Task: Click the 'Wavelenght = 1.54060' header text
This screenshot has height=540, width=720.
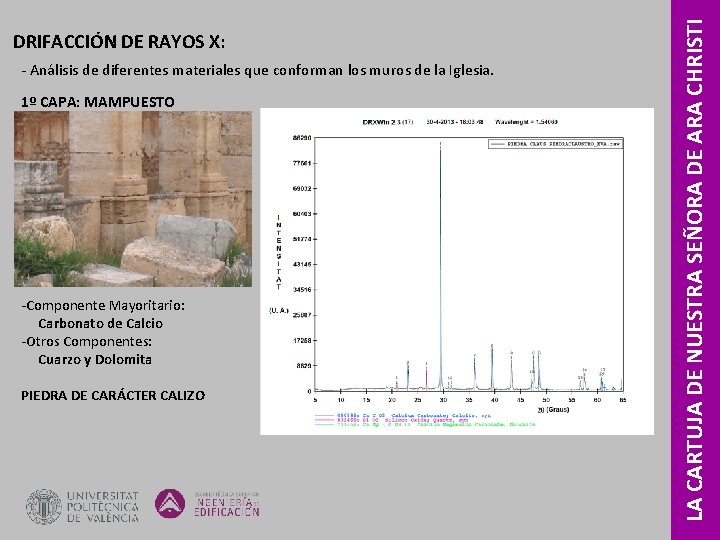Action: pyautogui.click(x=527, y=122)
